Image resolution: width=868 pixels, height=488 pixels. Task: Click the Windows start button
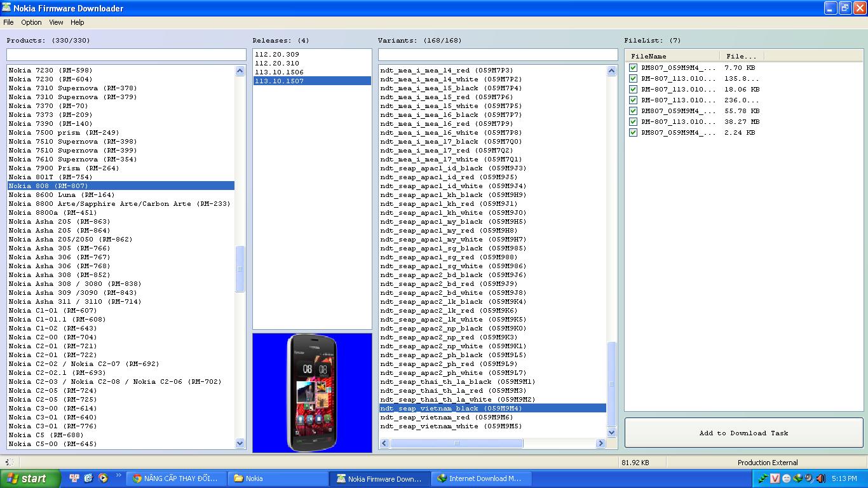(31, 478)
